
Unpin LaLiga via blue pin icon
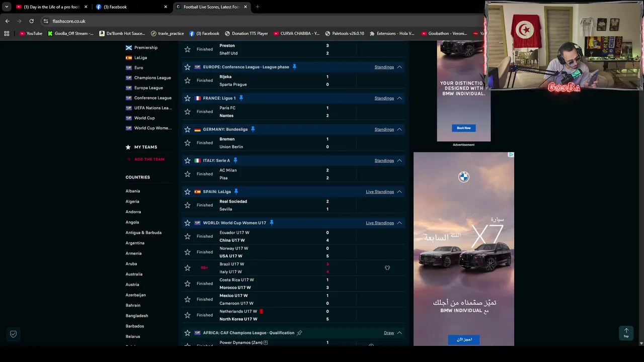pyautogui.click(x=236, y=192)
